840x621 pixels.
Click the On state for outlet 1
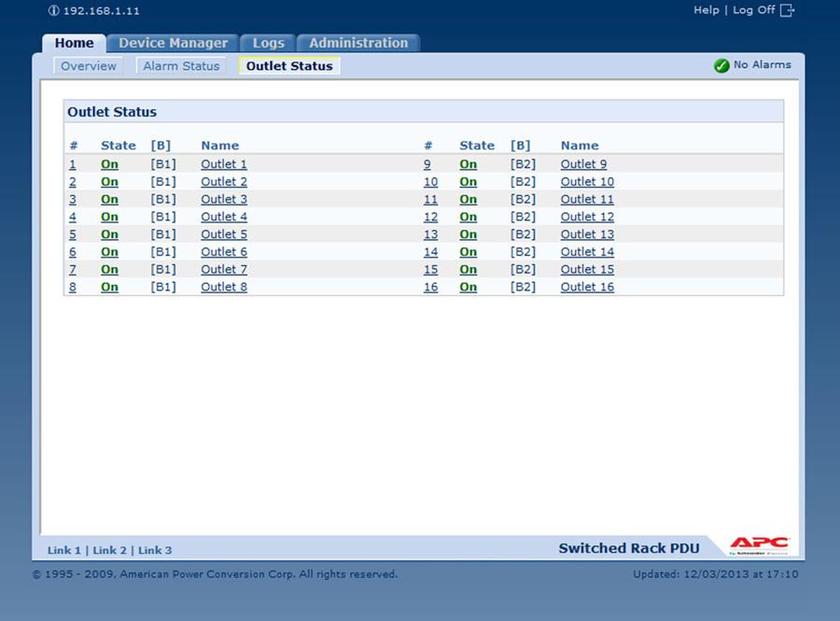(109, 164)
